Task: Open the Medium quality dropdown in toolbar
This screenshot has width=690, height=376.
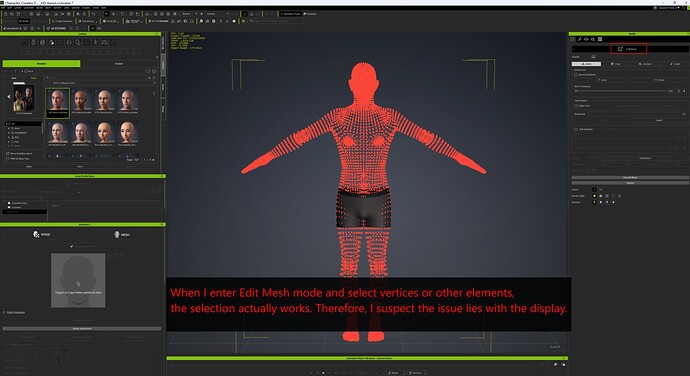Action: (189, 14)
